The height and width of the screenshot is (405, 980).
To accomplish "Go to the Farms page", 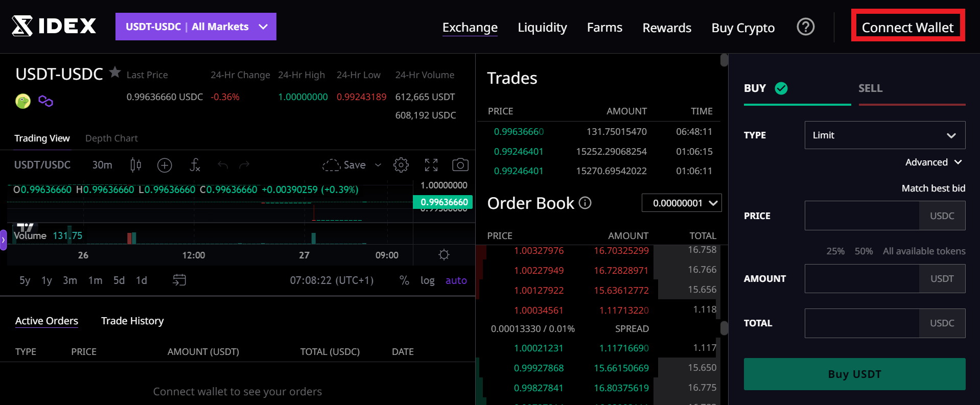I will pos(604,28).
